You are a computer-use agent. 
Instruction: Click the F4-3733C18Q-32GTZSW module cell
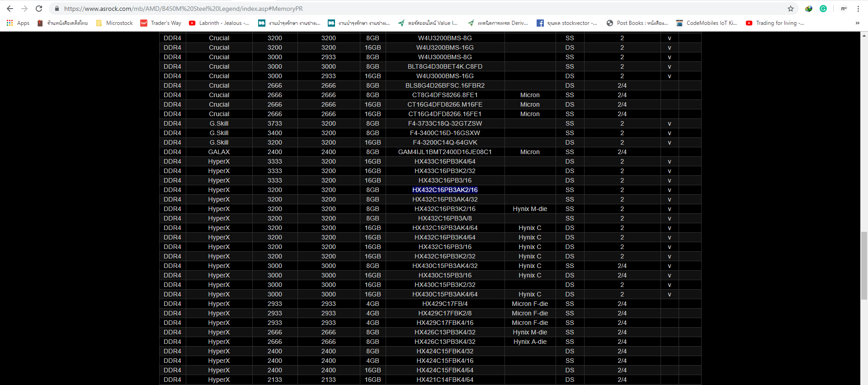(445, 123)
